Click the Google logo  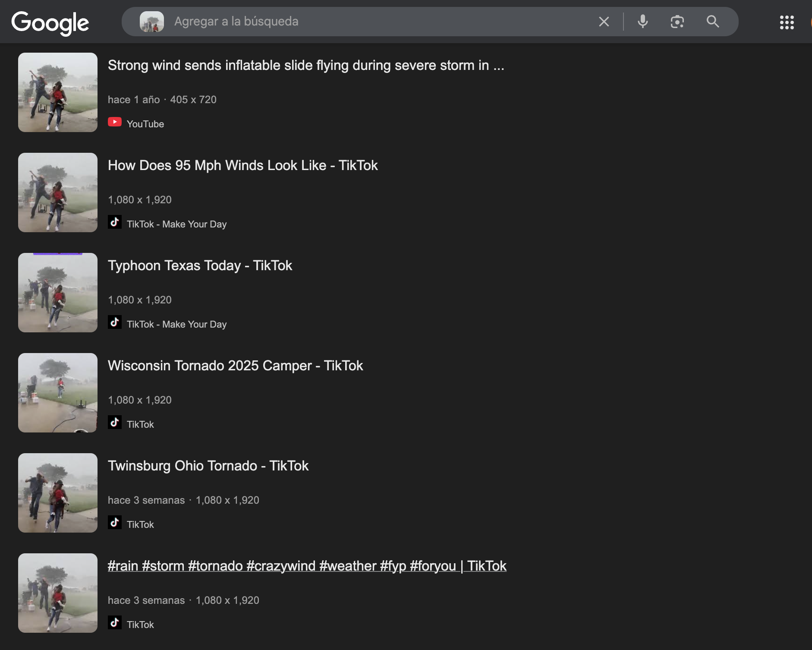pyautogui.click(x=50, y=22)
